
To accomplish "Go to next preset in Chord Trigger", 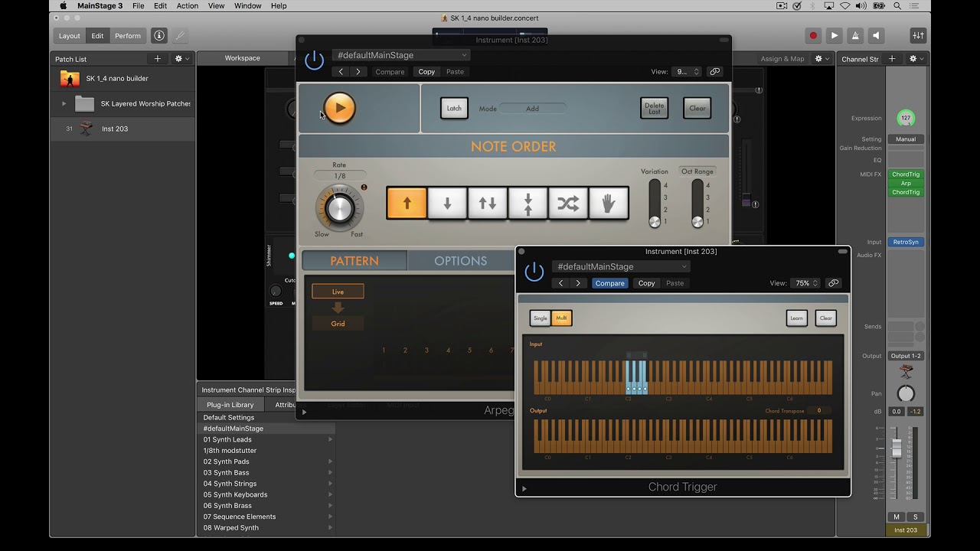I will click(578, 283).
